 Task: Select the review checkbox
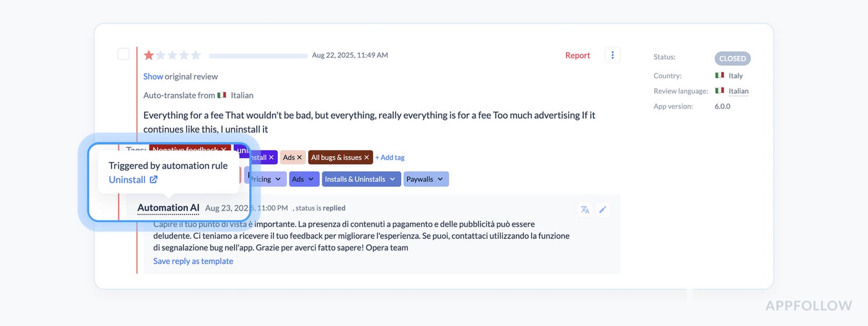(x=123, y=54)
